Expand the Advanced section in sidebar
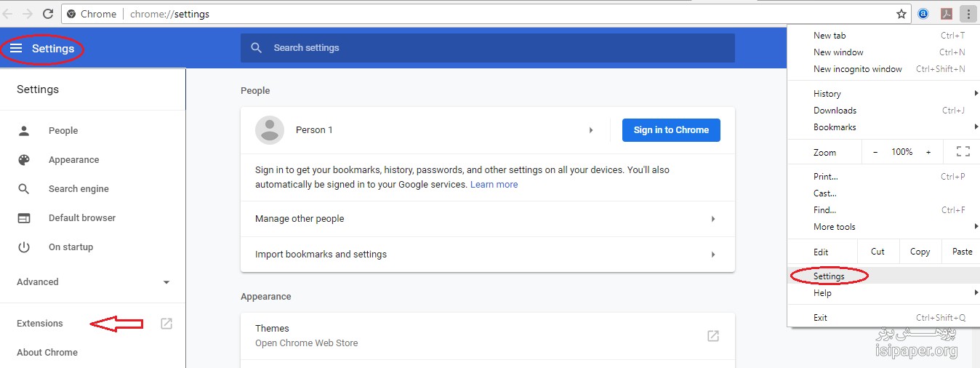Image resolution: width=980 pixels, height=368 pixels. [x=94, y=282]
